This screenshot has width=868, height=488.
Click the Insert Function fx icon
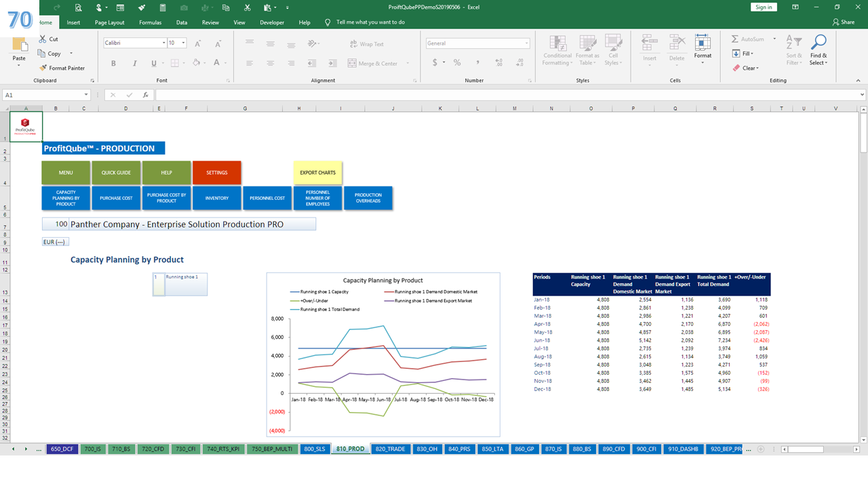(x=145, y=95)
